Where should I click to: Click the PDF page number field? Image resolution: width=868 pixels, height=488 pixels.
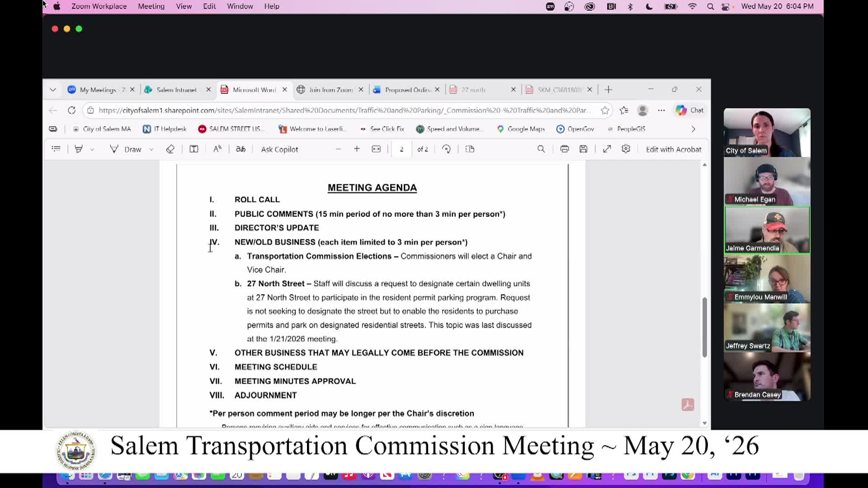point(401,149)
